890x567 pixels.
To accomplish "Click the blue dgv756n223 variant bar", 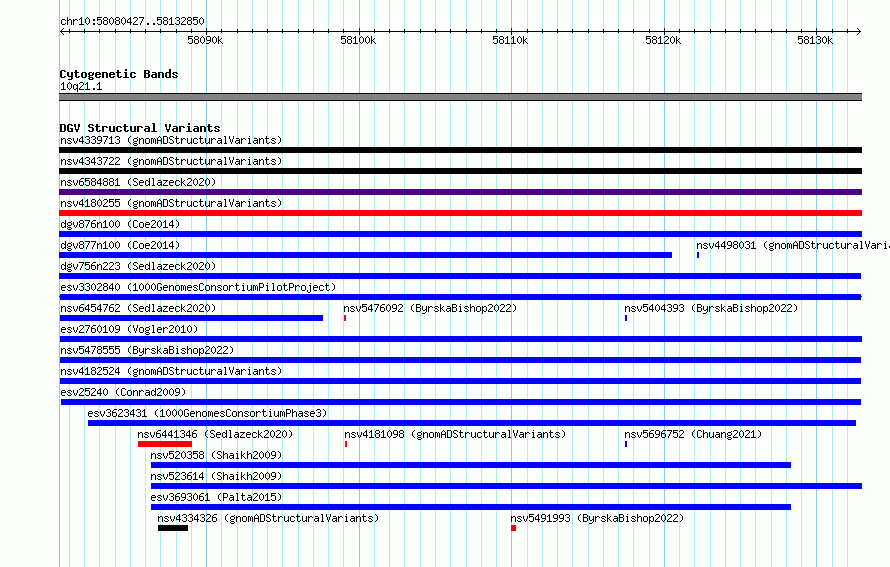I will [460, 276].
